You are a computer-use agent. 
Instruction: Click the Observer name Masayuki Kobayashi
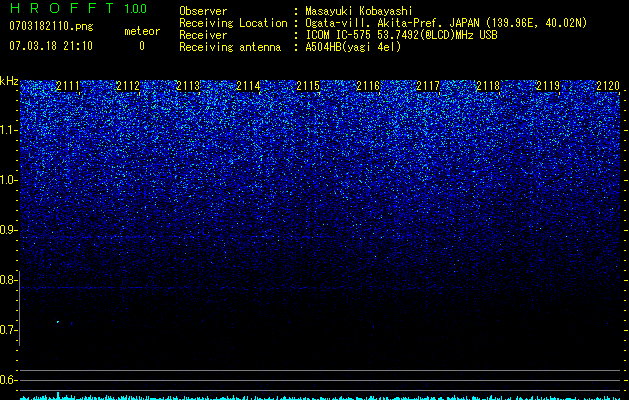(x=359, y=11)
